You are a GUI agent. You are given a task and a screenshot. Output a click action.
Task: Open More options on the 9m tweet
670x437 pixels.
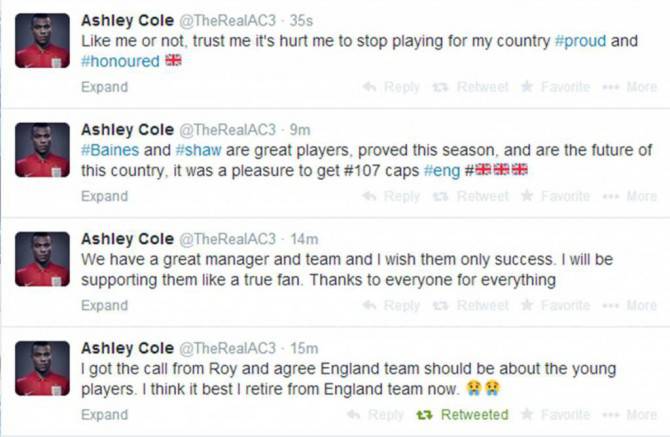(x=630, y=196)
